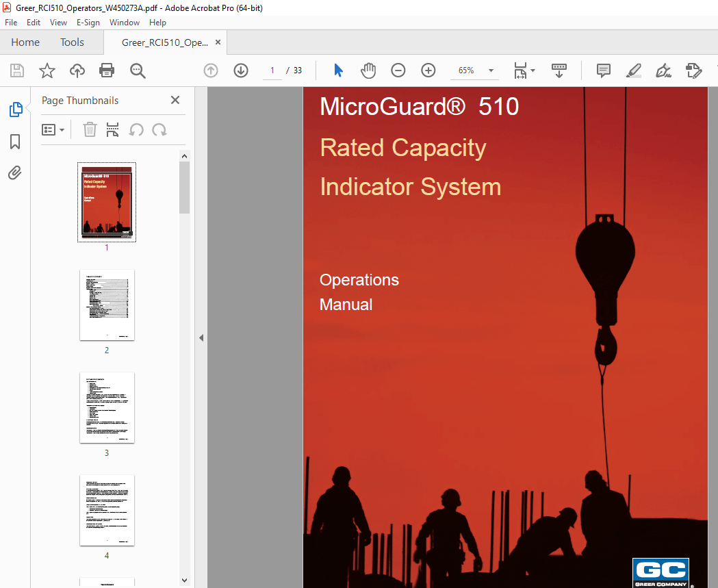Open the page display mode dropdown

[524, 71]
